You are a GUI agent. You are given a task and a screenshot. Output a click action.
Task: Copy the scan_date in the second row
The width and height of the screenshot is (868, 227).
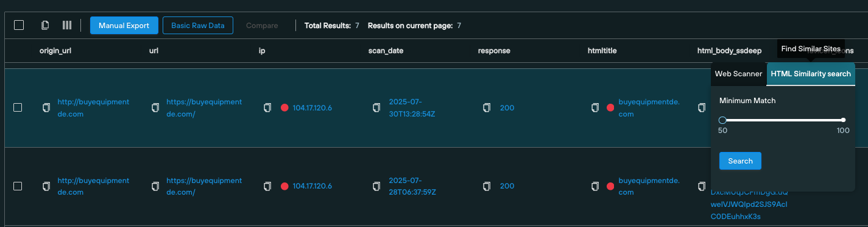(x=376, y=186)
